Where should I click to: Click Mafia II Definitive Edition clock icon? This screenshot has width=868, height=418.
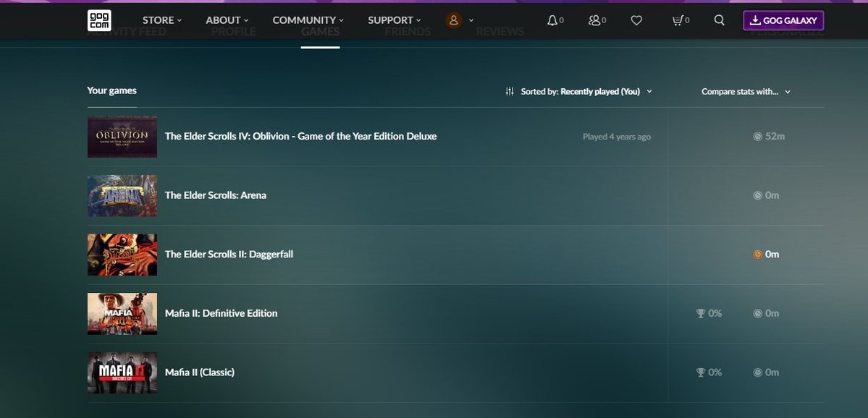pos(757,314)
